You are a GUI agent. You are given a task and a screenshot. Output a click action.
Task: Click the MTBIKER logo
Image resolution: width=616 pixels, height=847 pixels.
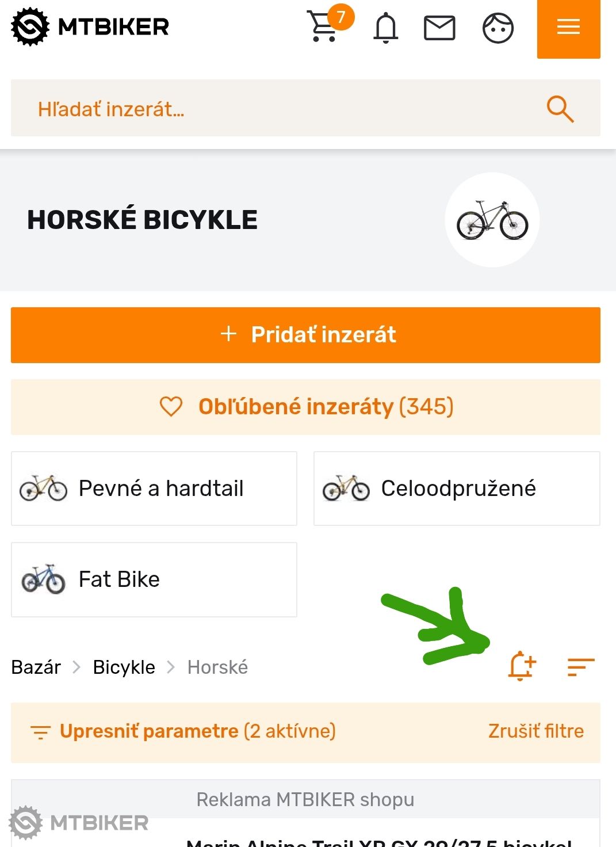coord(90,27)
